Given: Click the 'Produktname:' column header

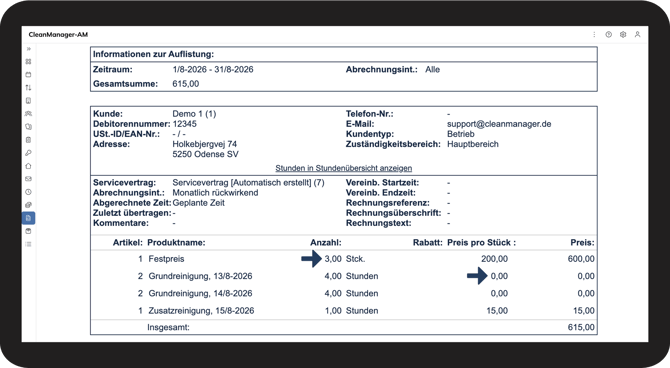Looking at the screenshot, I should (176, 243).
